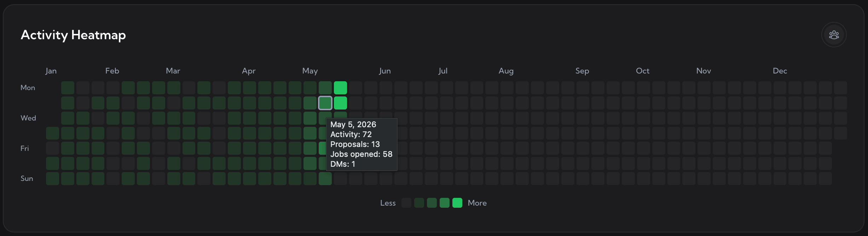868x236 pixels.
Task: Click the Fri row label
Action: (x=24, y=148)
